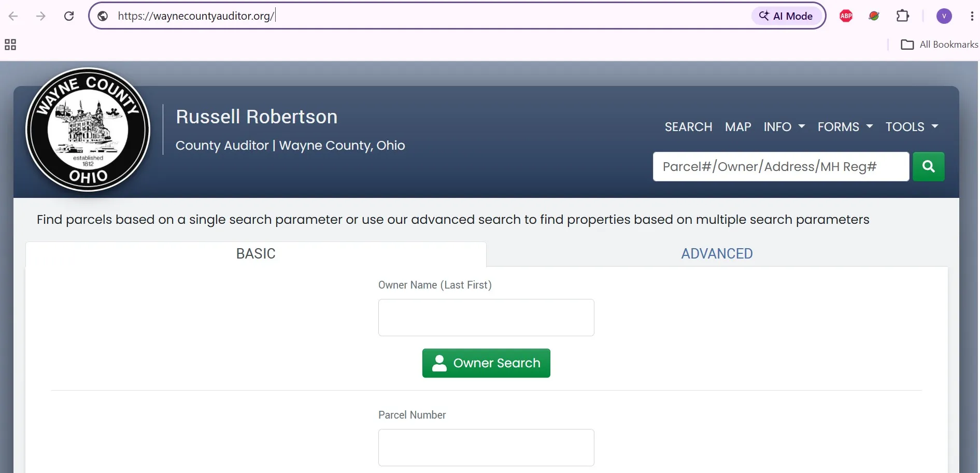Open the red-green extension icon
The width and height of the screenshot is (980, 473).
pos(874,16)
